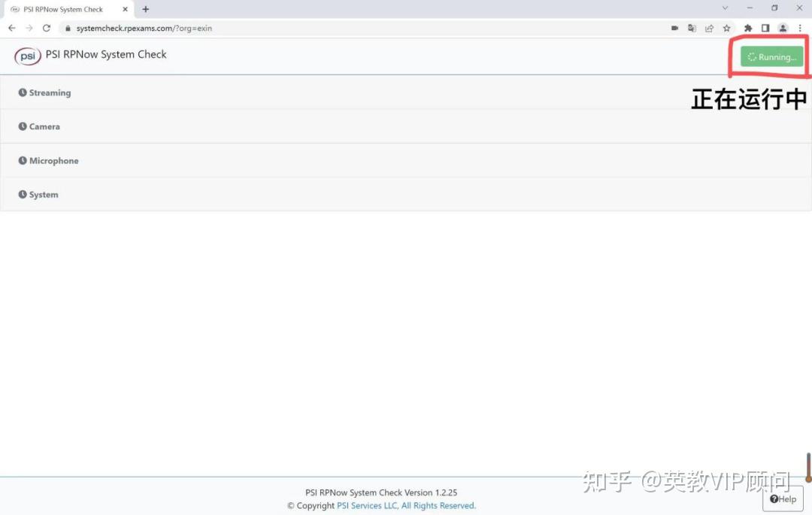Click the clock icon beside Microphone
The height and width of the screenshot is (515, 812).
[x=21, y=160]
